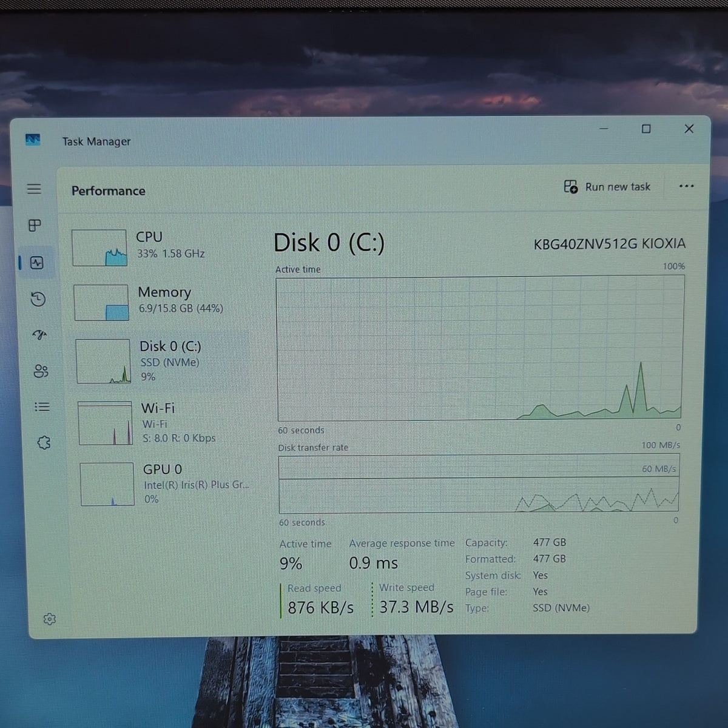The image size is (728, 728).
Task: Open the Details page list icon
Action: click(x=42, y=406)
